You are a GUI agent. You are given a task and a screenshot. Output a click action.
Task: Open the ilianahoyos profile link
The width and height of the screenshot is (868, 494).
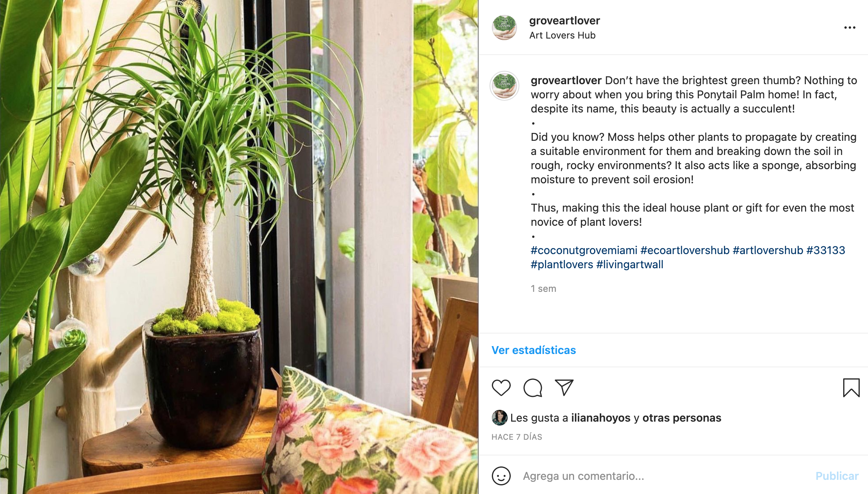[601, 418]
